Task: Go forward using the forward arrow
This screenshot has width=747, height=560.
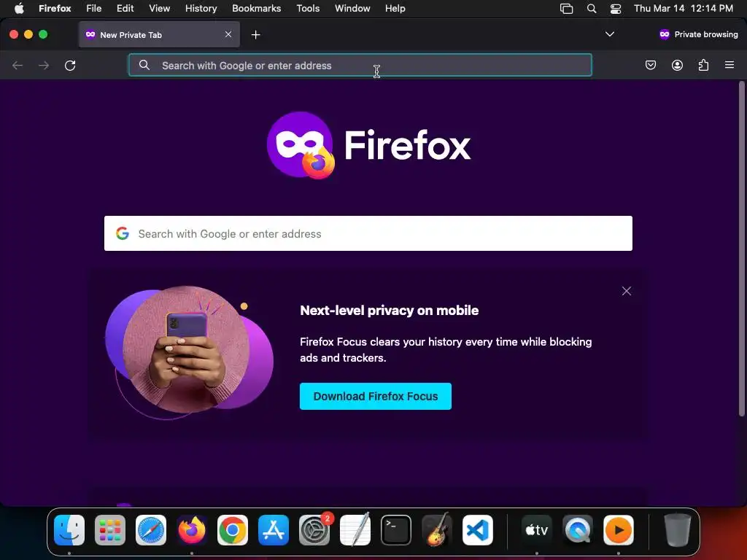Action: (x=44, y=65)
